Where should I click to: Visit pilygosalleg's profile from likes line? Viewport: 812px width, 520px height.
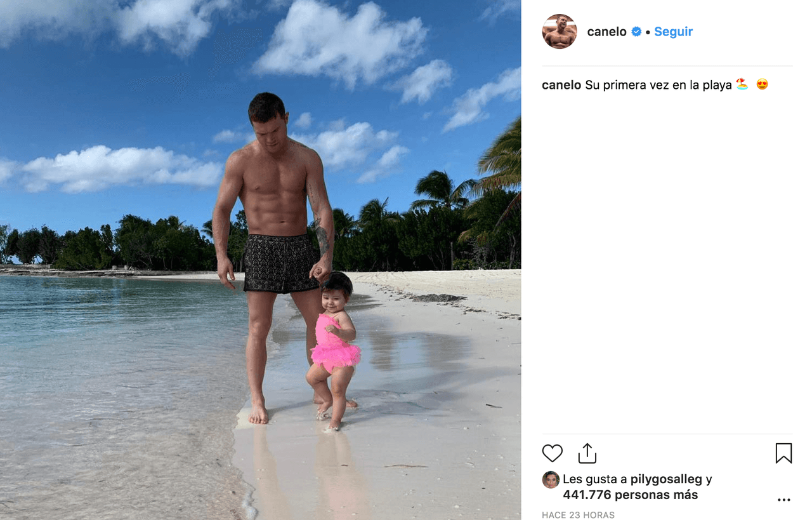point(667,479)
